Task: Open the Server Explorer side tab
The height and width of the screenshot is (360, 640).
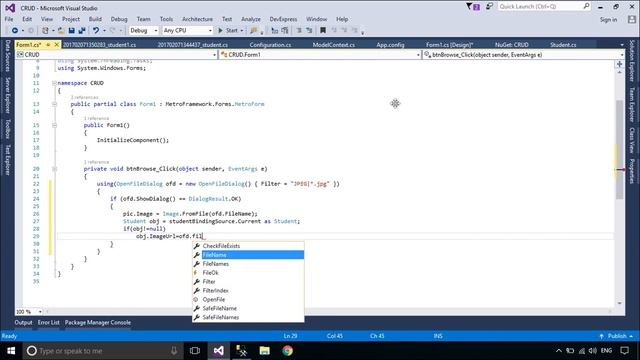Action: tap(7, 96)
